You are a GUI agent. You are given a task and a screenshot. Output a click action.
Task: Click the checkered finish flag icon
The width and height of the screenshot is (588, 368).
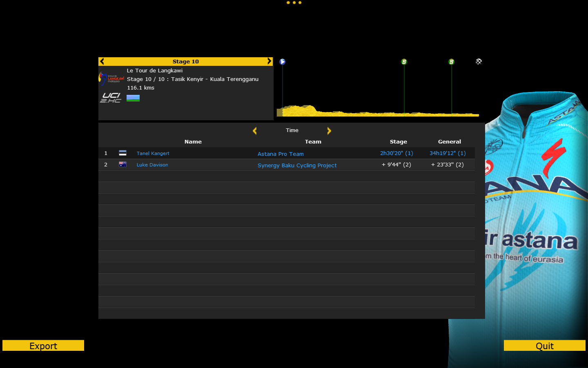coord(479,62)
